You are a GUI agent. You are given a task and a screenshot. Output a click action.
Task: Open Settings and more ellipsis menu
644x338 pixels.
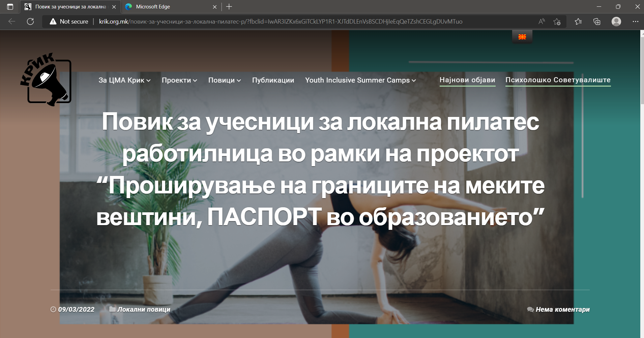[x=636, y=22]
